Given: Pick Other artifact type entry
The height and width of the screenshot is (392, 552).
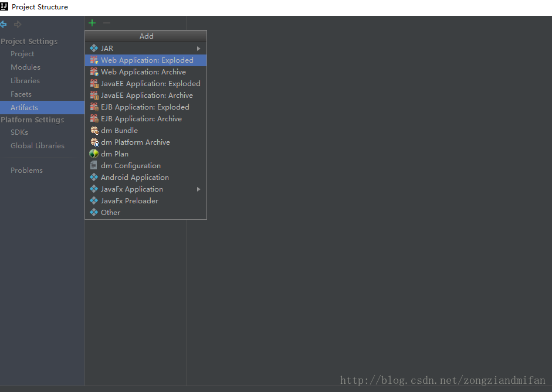Looking at the screenshot, I should 145,212.
